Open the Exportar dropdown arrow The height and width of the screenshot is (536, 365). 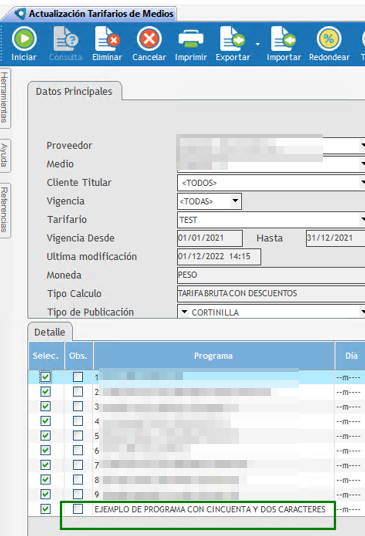(x=258, y=44)
